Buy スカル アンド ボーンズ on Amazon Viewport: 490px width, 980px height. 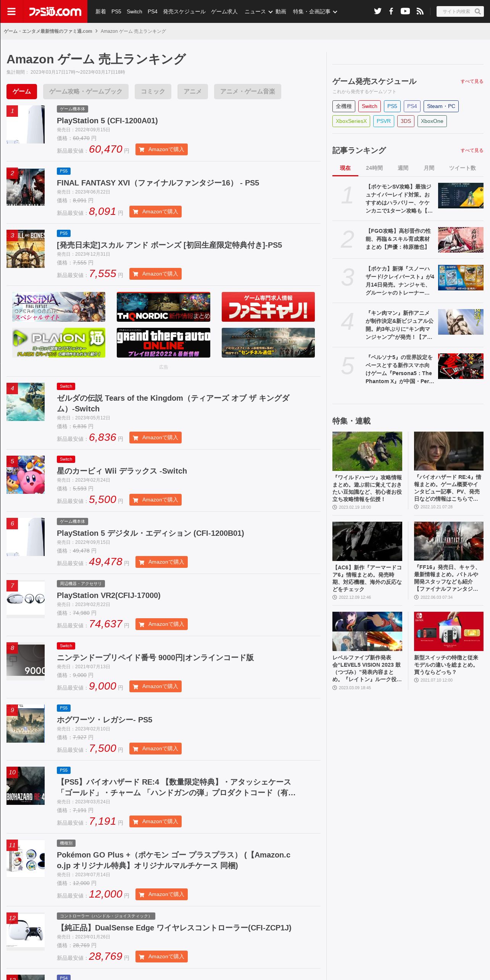pyautogui.click(x=155, y=274)
